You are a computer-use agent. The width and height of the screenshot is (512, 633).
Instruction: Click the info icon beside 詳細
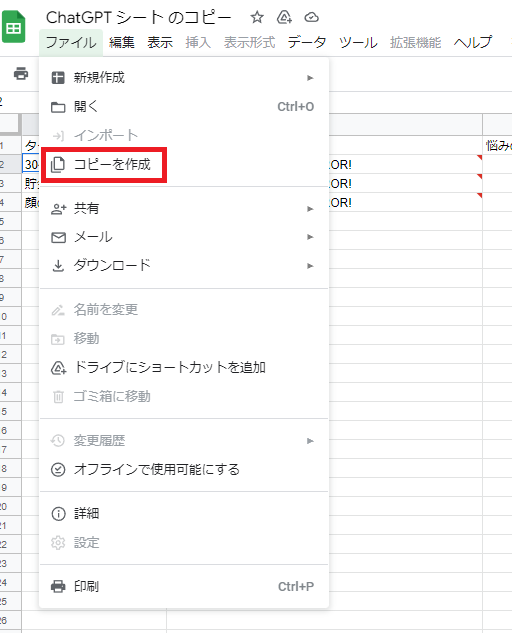pyautogui.click(x=59, y=514)
